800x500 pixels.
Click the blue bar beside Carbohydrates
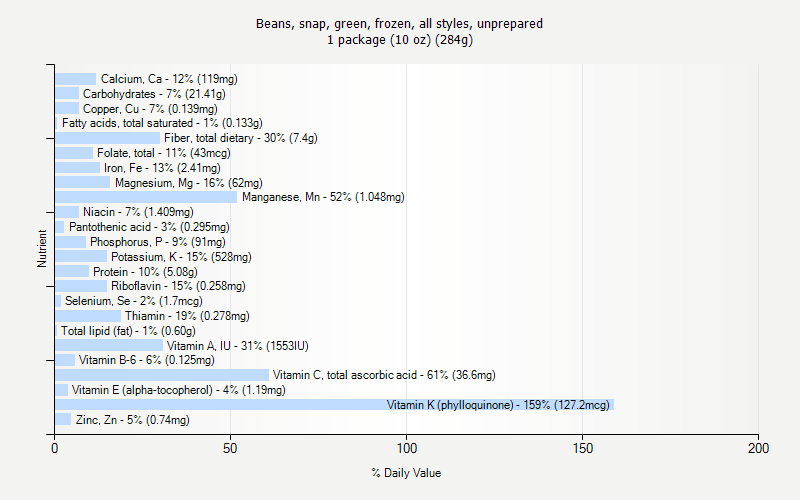[x=67, y=94]
